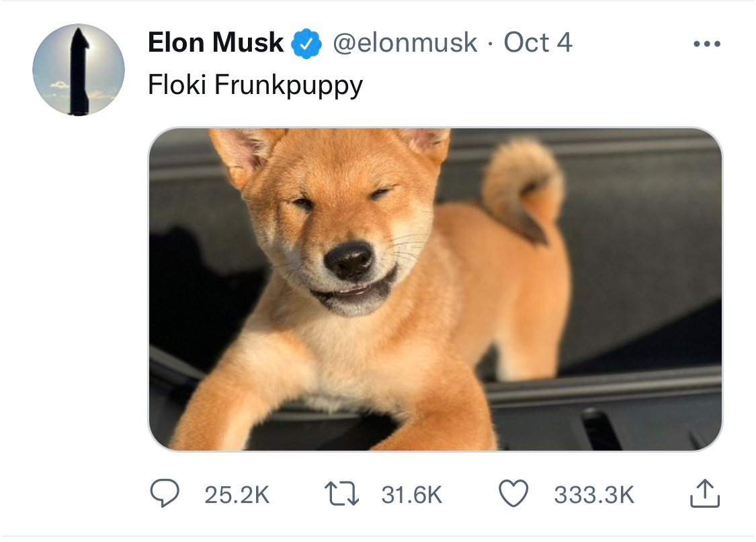
Task: Open the share tweet icon
Action: tap(705, 494)
